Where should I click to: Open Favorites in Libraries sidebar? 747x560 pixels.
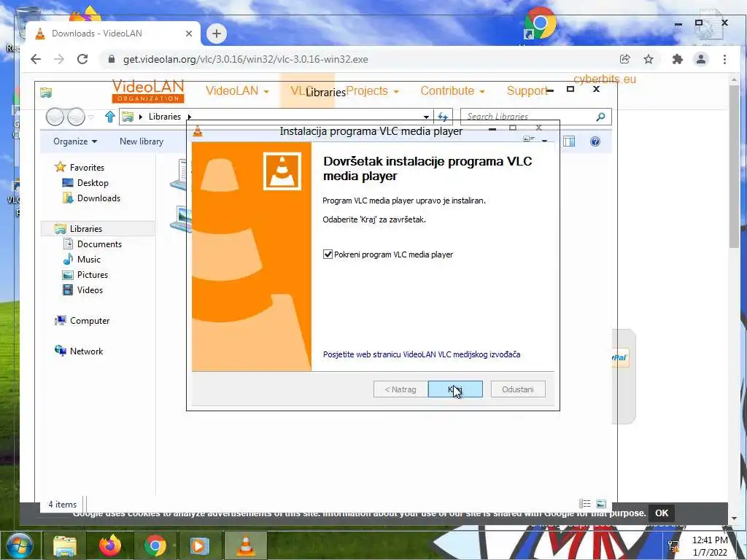coord(87,167)
